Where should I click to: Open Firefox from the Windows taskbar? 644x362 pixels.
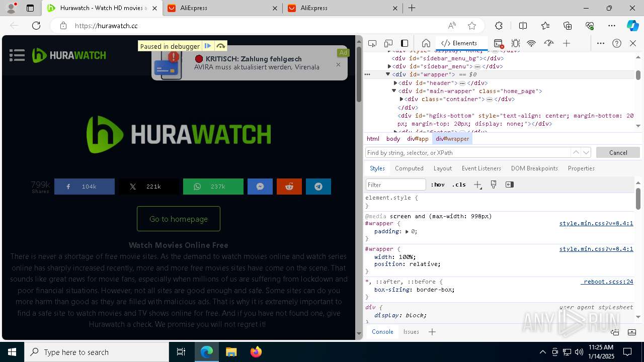click(256, 352)
